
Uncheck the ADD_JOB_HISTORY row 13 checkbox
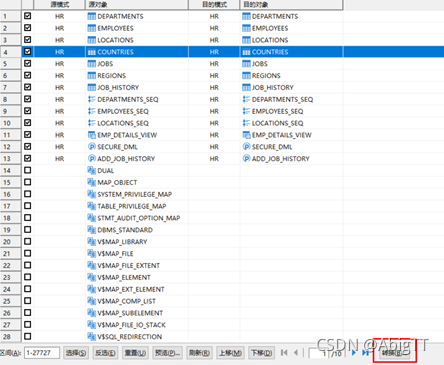coord(28,158)
